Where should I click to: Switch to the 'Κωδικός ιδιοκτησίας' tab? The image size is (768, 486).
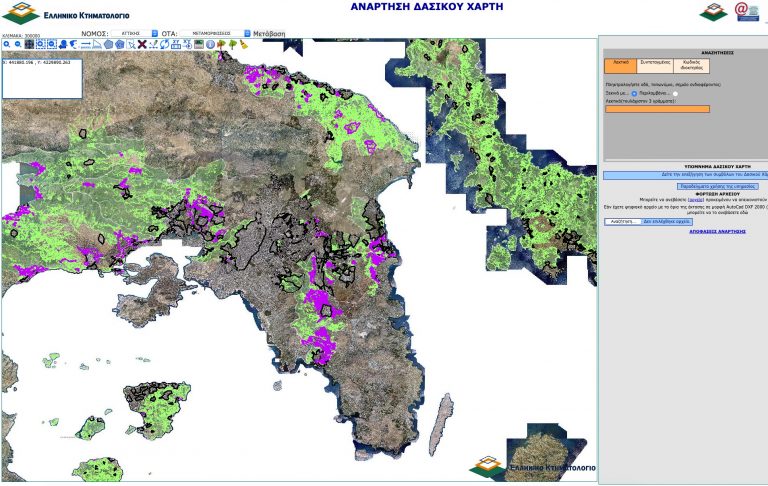click(x=692, y=66)
